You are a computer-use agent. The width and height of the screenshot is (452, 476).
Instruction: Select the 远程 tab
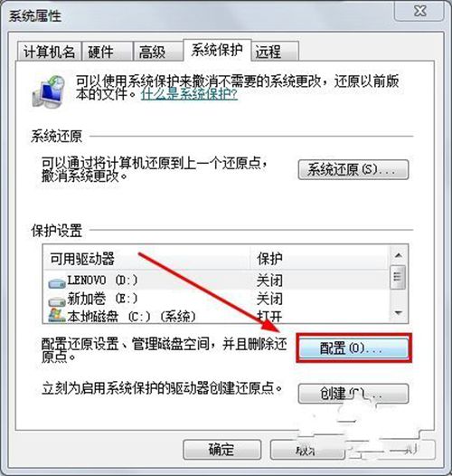pyautogui.click(x=276, y=52)
